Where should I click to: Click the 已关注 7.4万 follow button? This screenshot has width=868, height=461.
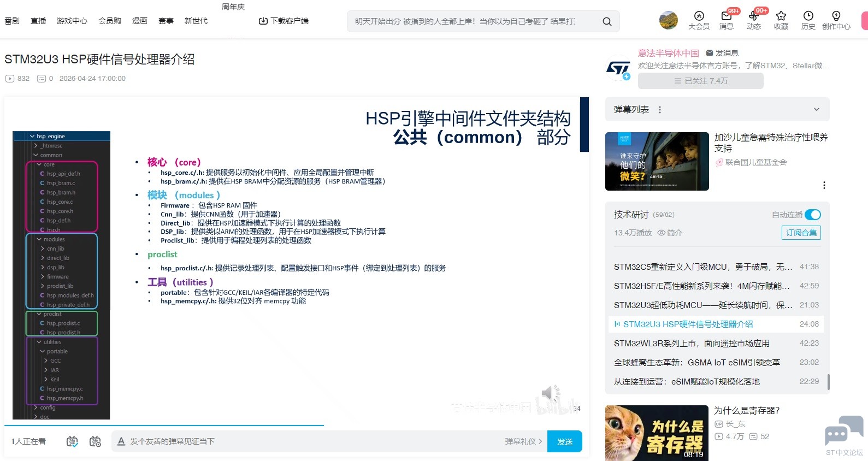point(701,81)
